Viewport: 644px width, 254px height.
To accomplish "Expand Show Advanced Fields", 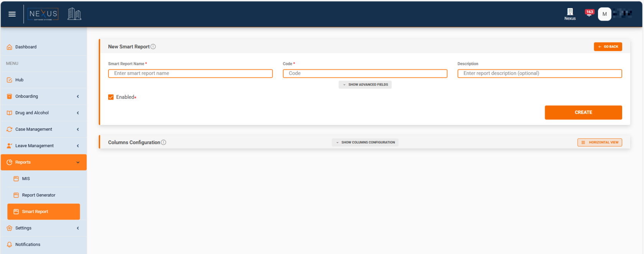I will (x=365, y=85).
